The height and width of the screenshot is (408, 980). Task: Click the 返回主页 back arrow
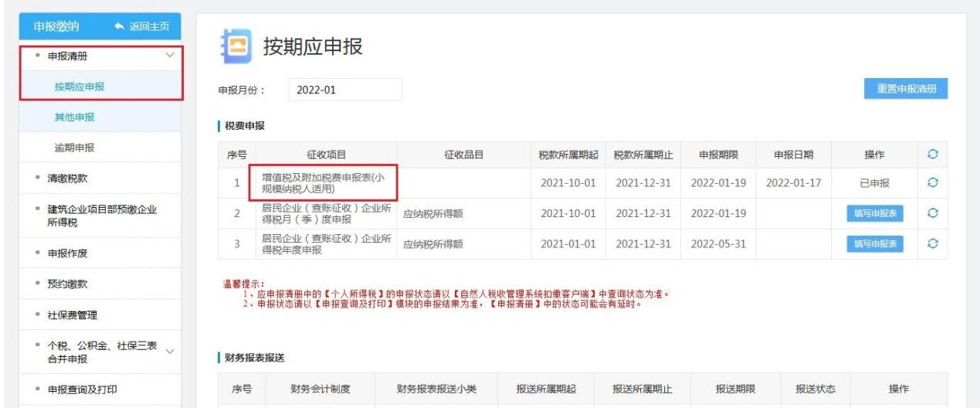(x=119, y=26)
